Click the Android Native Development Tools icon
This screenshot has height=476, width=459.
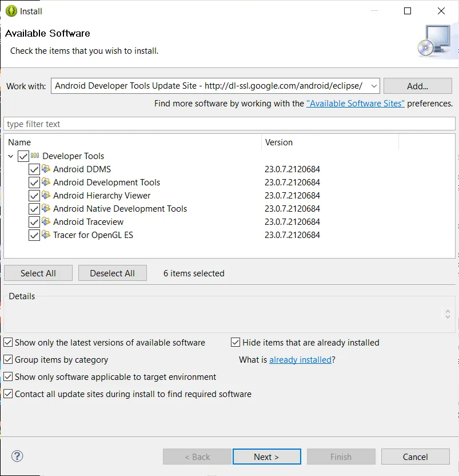coord(46,208)
